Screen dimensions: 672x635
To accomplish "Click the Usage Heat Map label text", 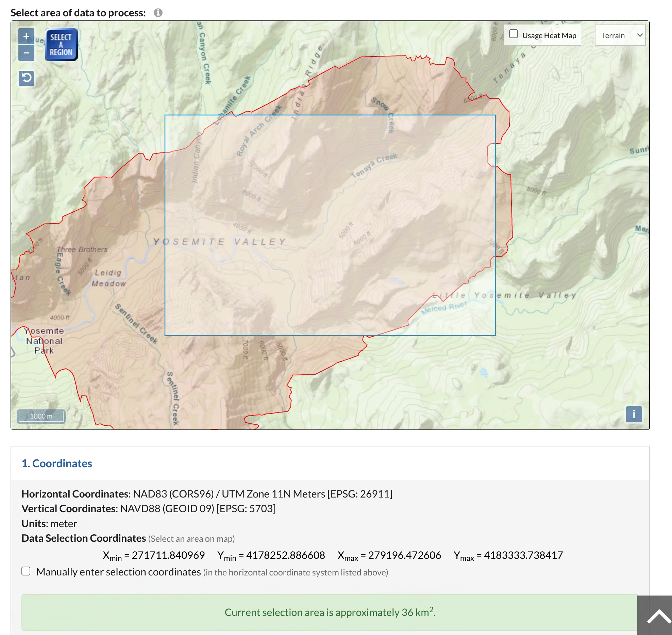I will pos(549,35).
